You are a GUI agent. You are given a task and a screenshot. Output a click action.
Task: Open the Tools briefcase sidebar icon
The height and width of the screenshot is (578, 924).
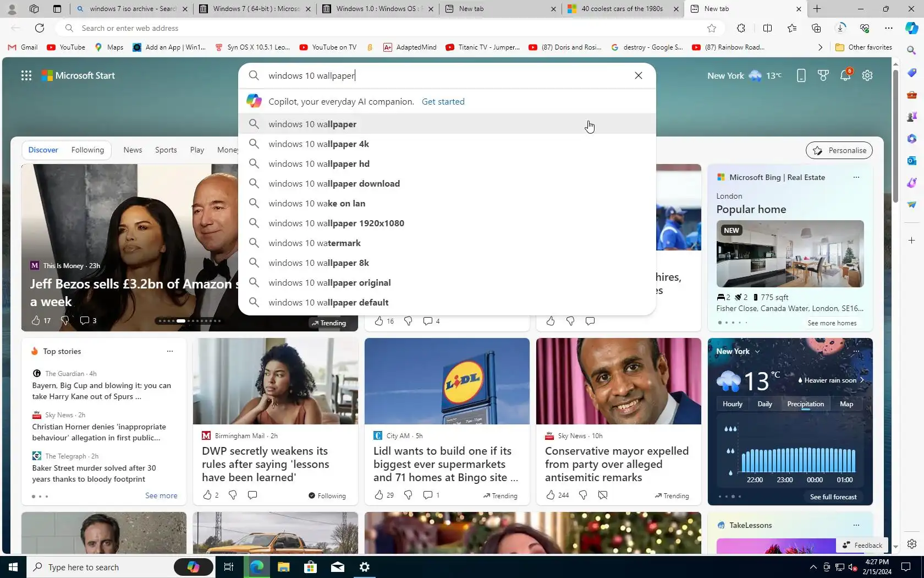pos(911,95)
